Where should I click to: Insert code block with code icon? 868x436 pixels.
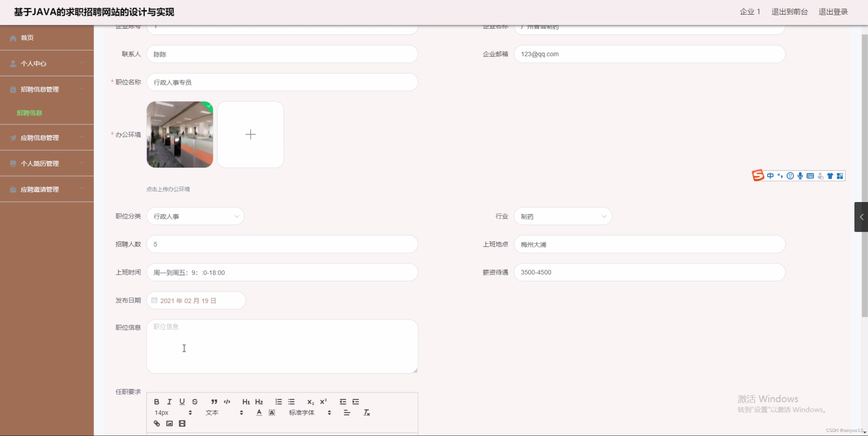(x=227, y=402)
